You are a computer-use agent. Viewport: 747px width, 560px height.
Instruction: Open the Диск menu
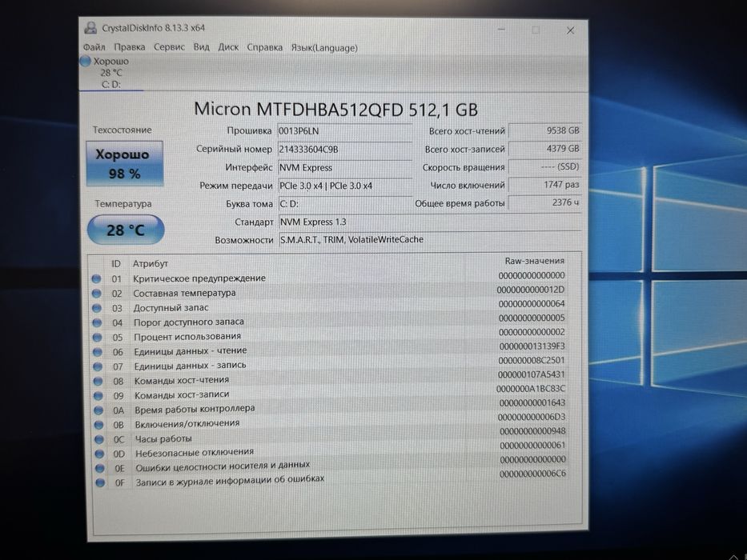[x=228, y=47]
